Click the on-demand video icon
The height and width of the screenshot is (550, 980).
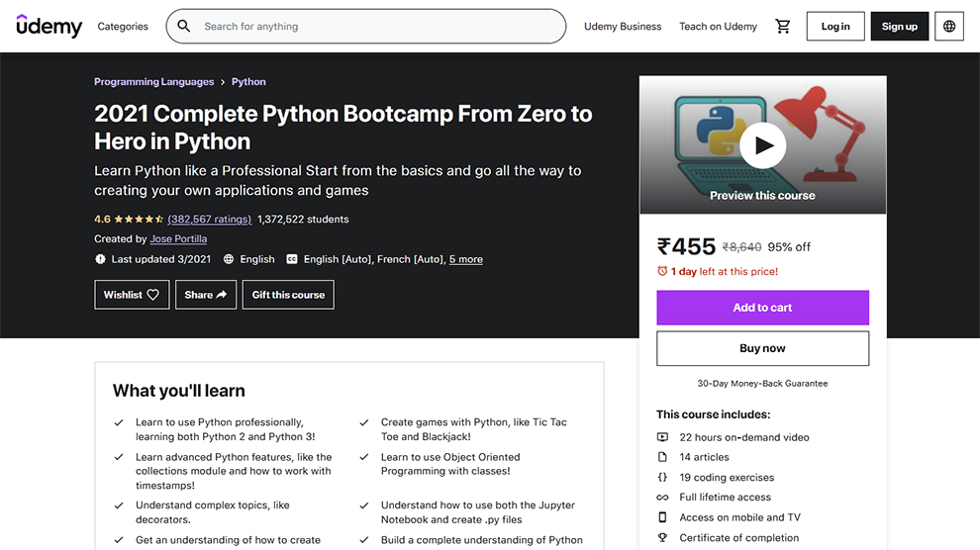point(662,437)
